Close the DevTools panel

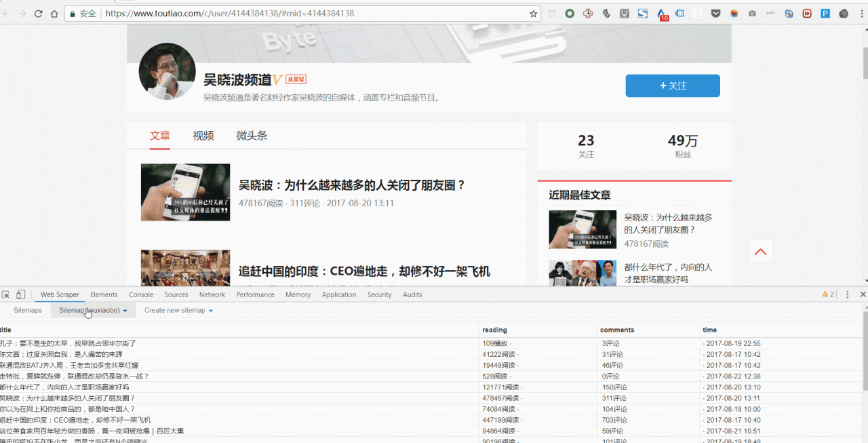(863, 294)
